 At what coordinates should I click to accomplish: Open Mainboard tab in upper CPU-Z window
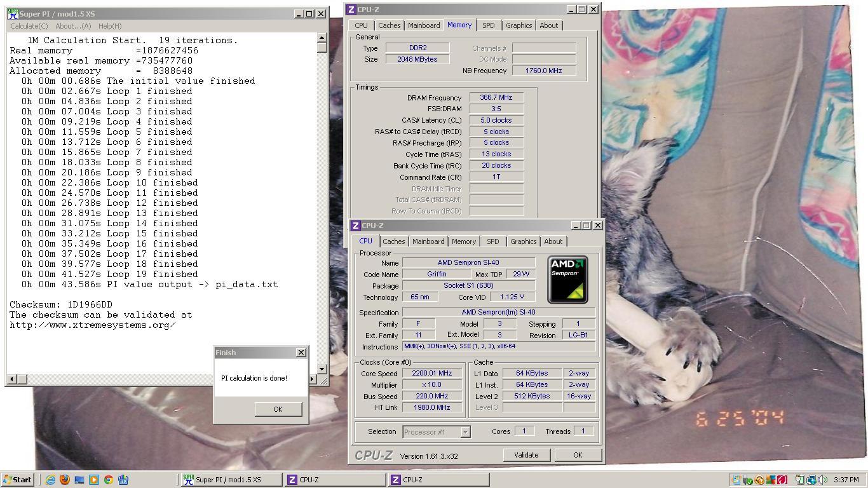click(424, 25)
